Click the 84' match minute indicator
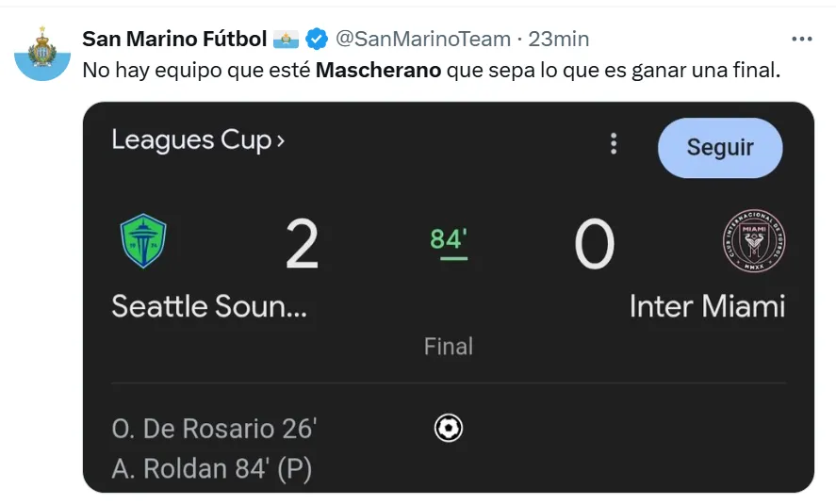 coord(449,241)
